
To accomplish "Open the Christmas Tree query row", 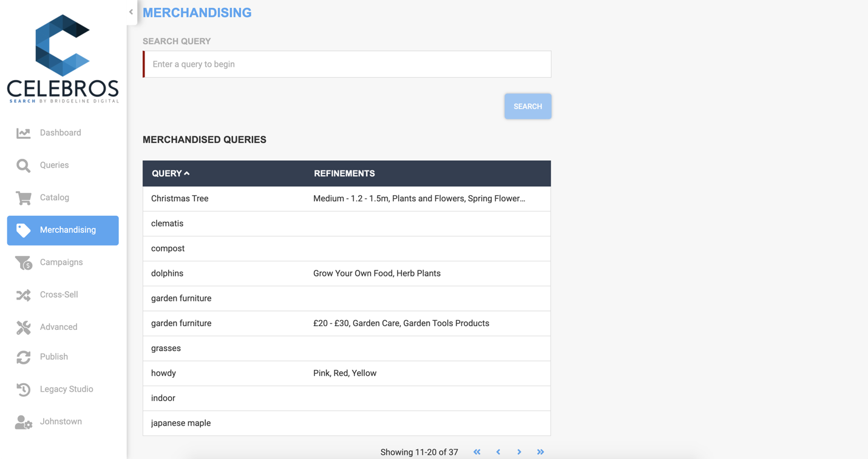I will (347, 199).
